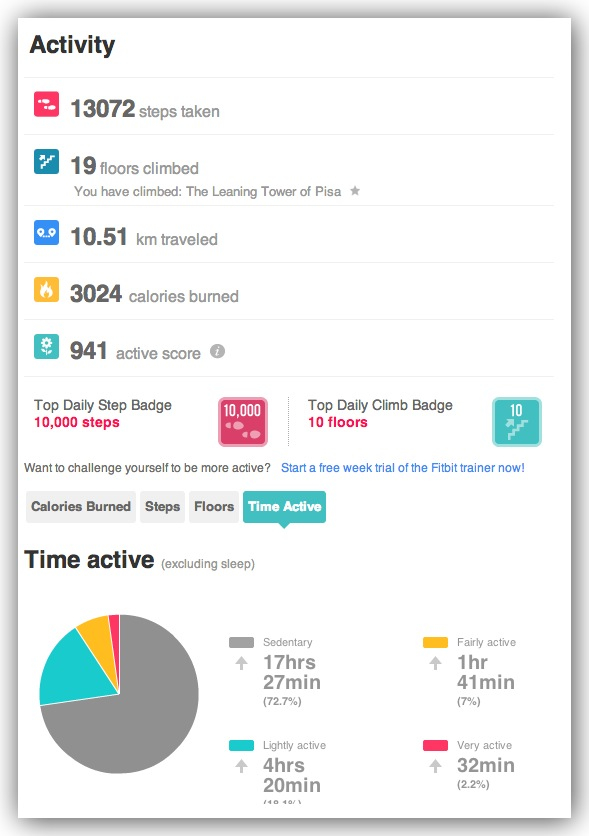Viewport: 589px width, 836px height.
Task: Click the star next to Leaning Tower of Pisa
Action: coord(355,191)
